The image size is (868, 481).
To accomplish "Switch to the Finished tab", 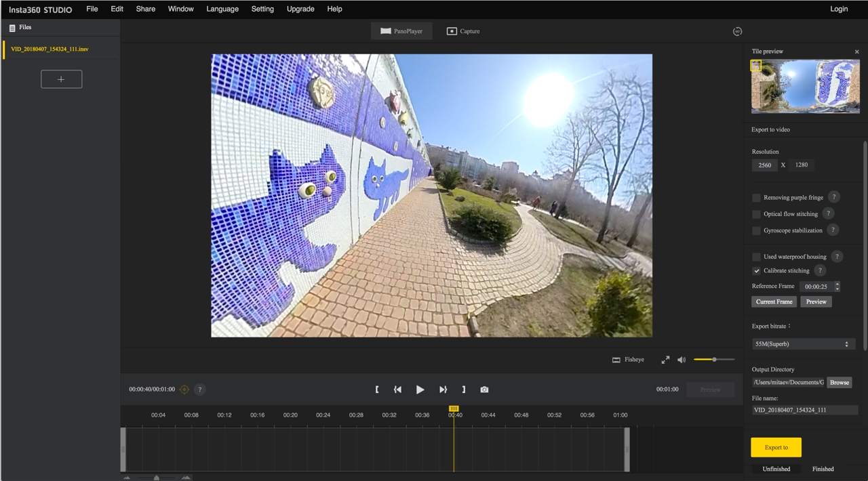I will [823, 469].
